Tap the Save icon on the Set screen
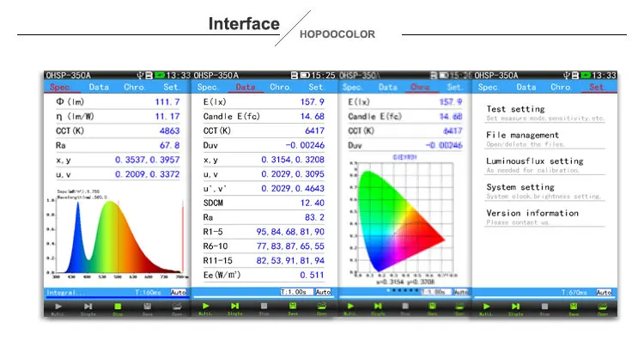The width and height of the screenshot is (644, 340). tap(574, 307)
